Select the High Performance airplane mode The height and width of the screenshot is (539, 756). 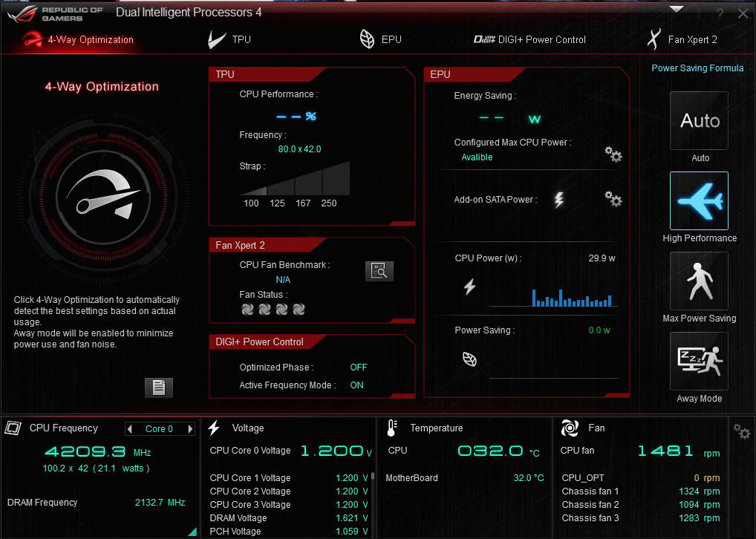click(699, 200)
